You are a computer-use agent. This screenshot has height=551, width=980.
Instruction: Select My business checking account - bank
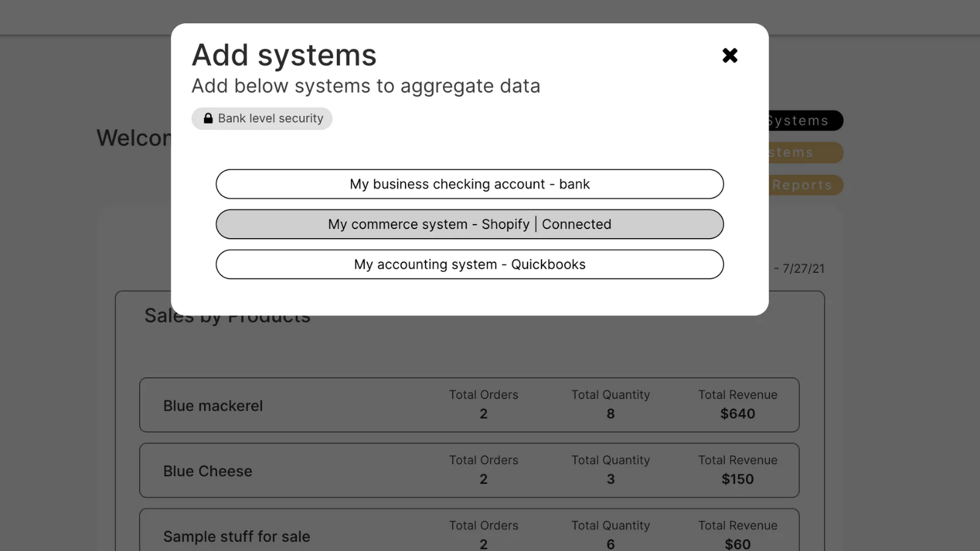click(x=470, y=184)
